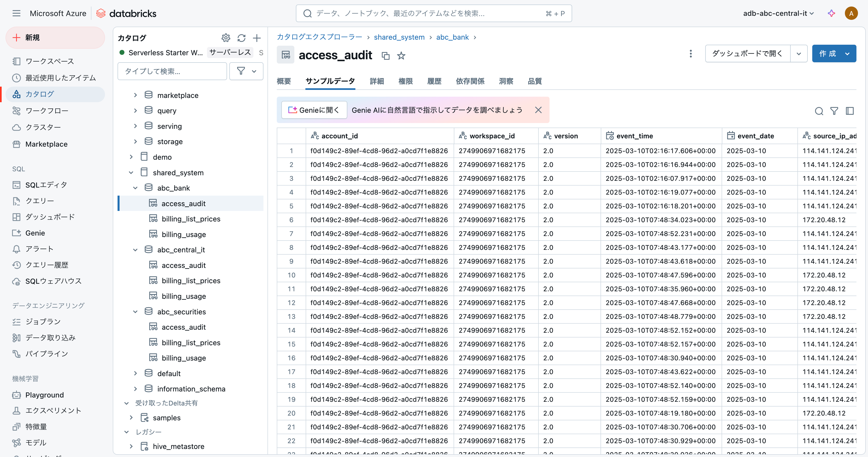
Task: Click the sample data search icon
Action: 819,111
